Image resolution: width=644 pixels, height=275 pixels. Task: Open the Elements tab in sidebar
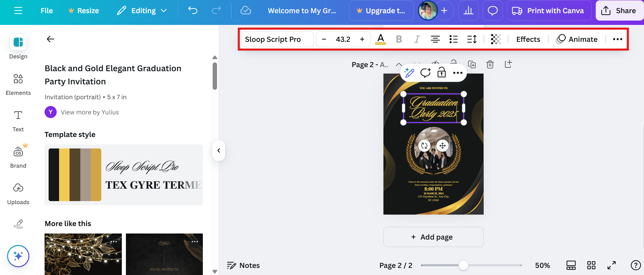(x=18, y=85)
